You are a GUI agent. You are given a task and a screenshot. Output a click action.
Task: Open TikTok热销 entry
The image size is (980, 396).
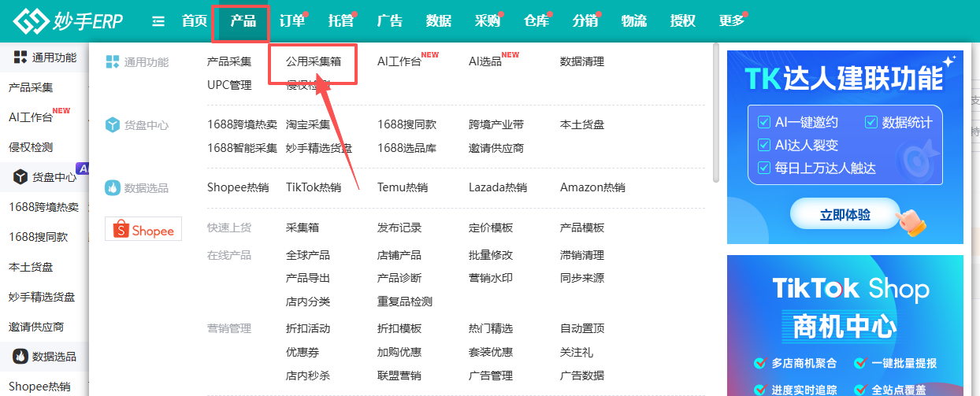pyautogui.click(x=314, y=187)
